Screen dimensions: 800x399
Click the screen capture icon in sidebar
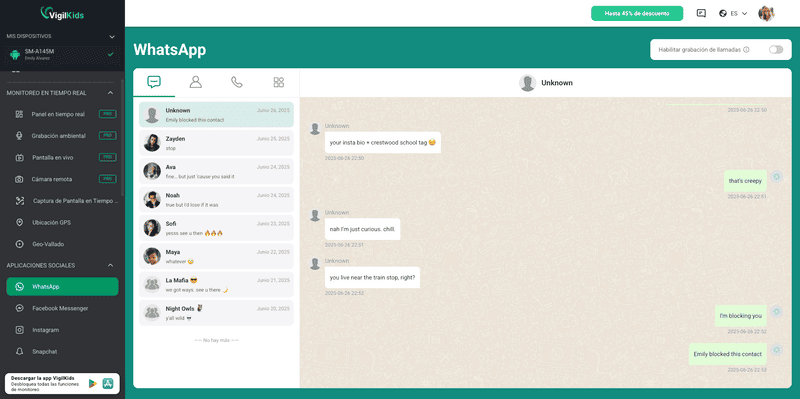point(19,201)
